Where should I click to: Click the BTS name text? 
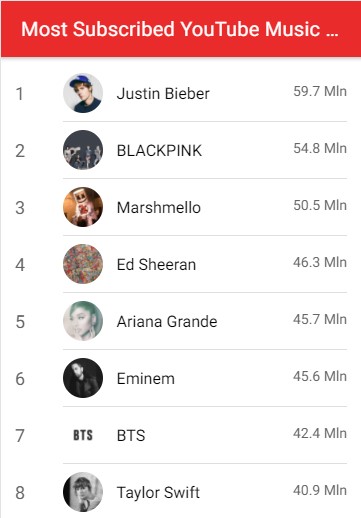pos(131,436)
